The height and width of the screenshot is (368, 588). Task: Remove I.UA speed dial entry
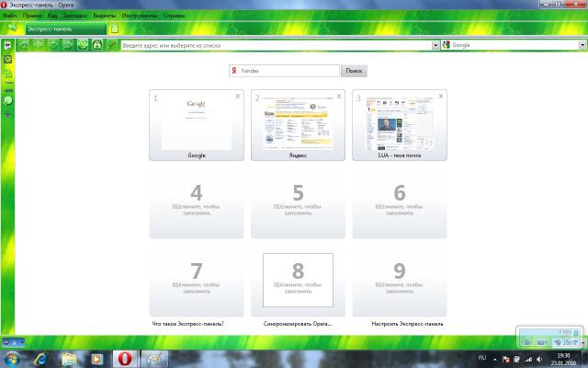coord(441,97)
